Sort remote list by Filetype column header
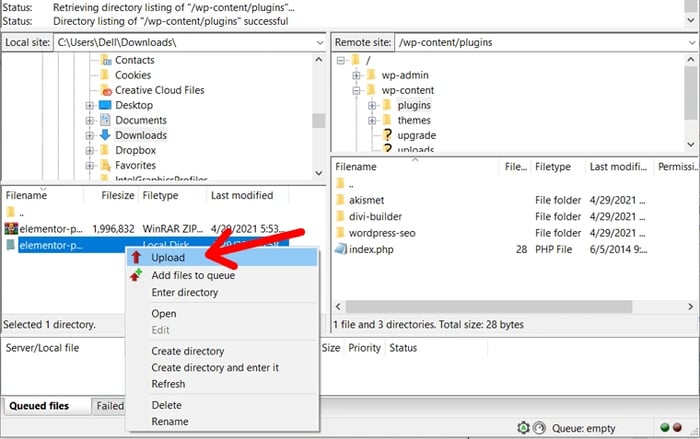The width and height of the screenshot is (700, 439). (555, 167)
